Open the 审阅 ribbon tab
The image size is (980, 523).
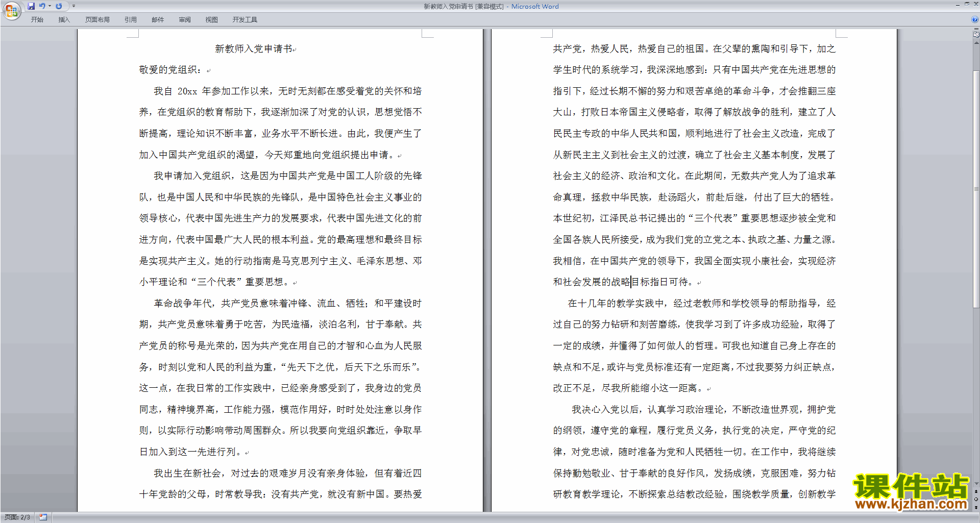coord(185,20)
